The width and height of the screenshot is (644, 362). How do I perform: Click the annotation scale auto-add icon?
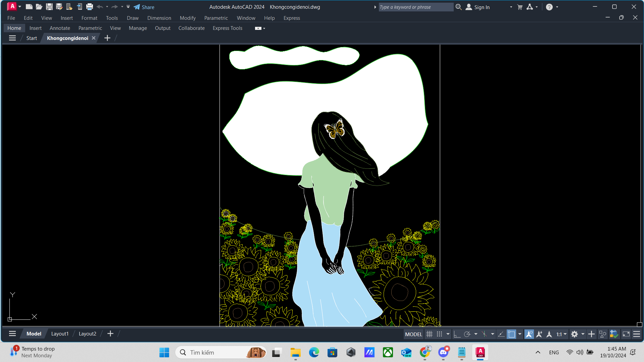coord(539,334)
